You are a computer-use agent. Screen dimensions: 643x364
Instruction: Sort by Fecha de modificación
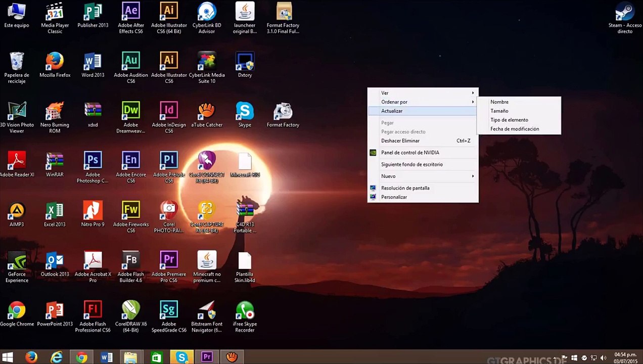[x=519, y=129]
